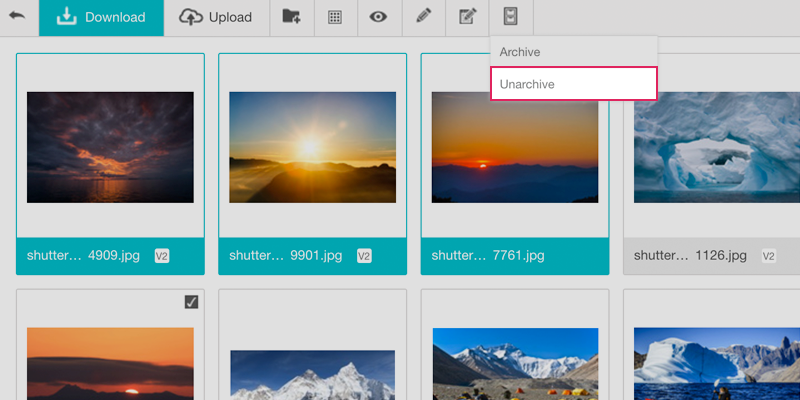Click file name ending 7761.jpg
The width and height of the screenshot is (800, 400).
[x=488, y=256]
